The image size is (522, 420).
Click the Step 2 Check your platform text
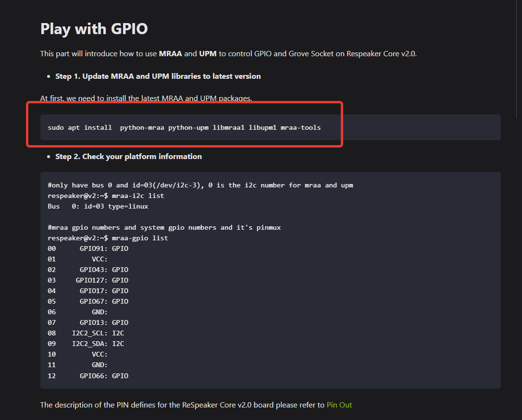128,156
